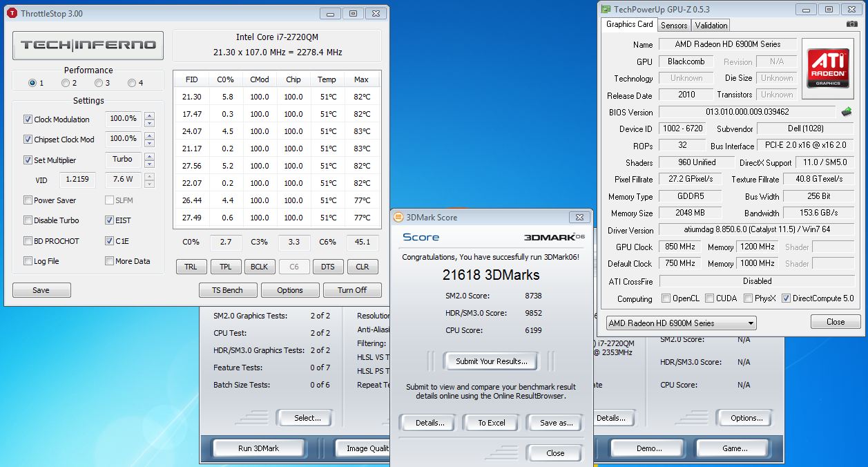Image resolution: width=868 pixels, height=467 pixels.
Task: Click the TechInferno logo in ThrottleStop
Action: [x=88, y=46]
